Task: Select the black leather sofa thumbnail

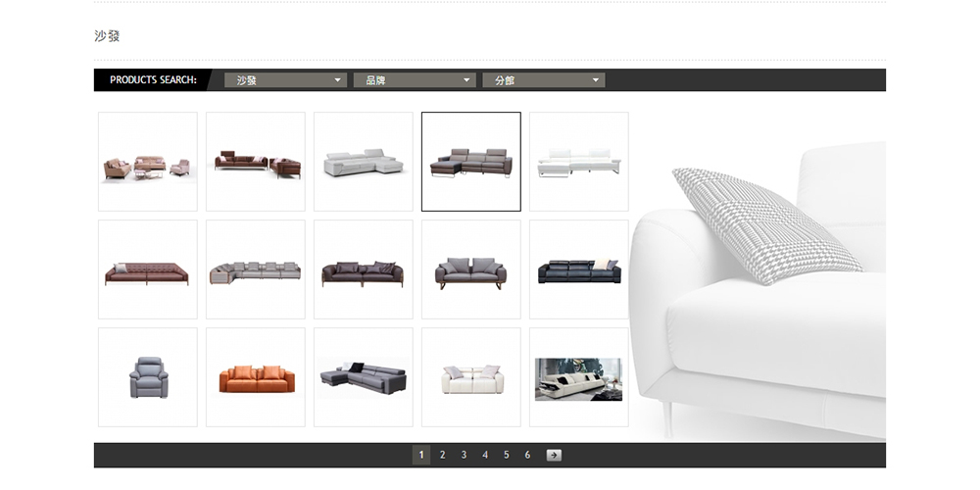Action: [579, 269]
